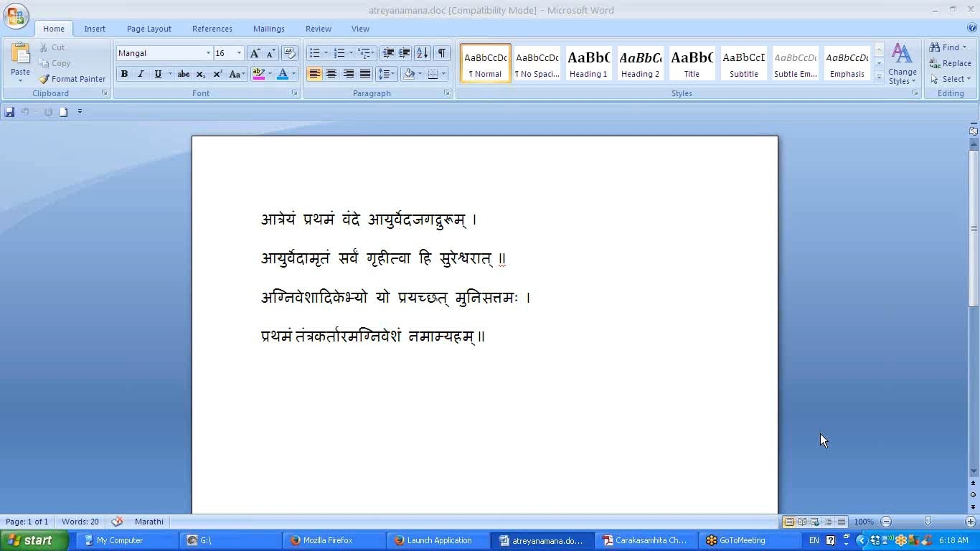This screenshot has height=551, width=980.
Task: Toggle Bold formatting
Action: click(124, 74)
